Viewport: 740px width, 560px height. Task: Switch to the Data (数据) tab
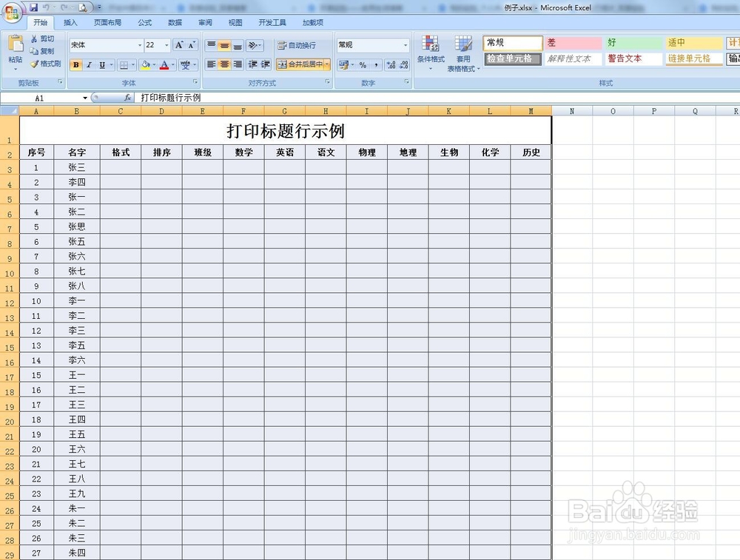coord(175,23)
